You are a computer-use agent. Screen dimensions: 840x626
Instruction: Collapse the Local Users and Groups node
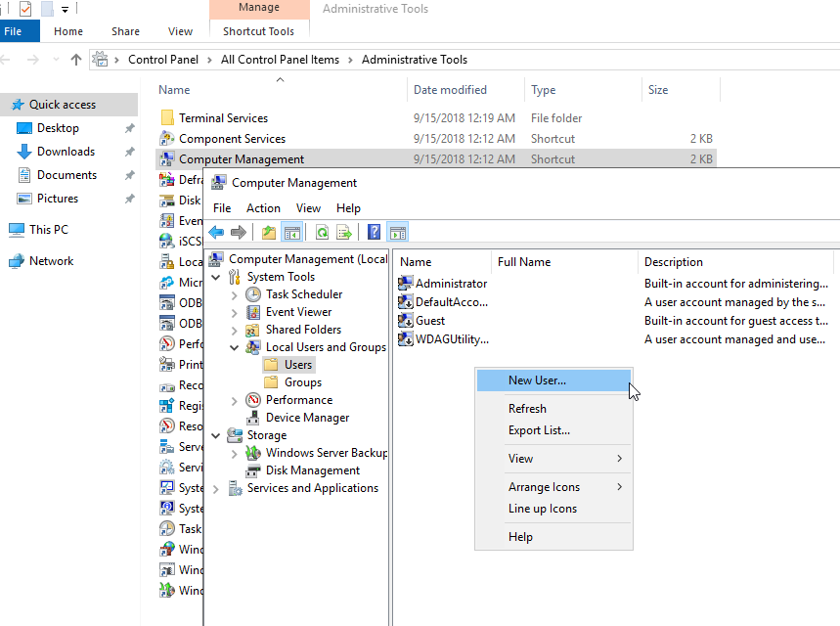(x=234, y=348)
